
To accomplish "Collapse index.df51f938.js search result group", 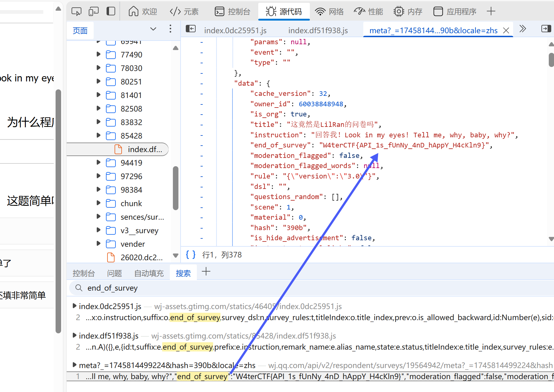I will point(74,335).
